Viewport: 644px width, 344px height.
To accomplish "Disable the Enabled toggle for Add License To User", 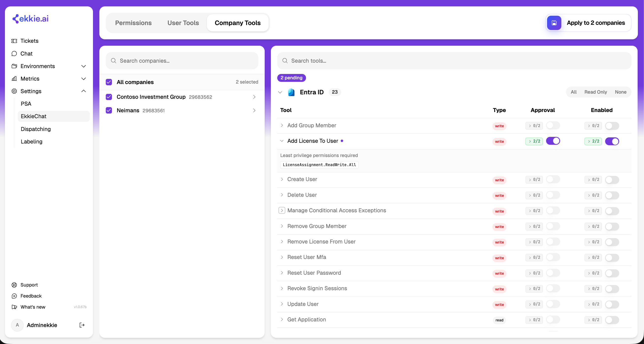I will tap(612, 141).
